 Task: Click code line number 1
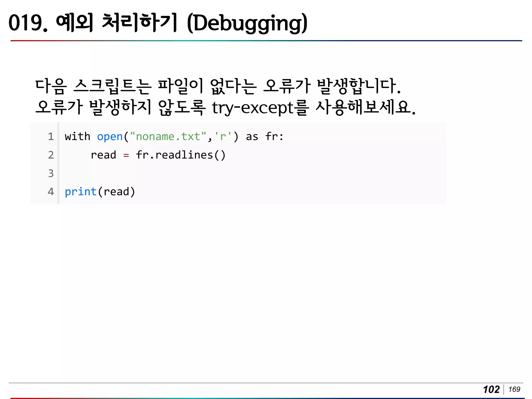click(51, 137)
